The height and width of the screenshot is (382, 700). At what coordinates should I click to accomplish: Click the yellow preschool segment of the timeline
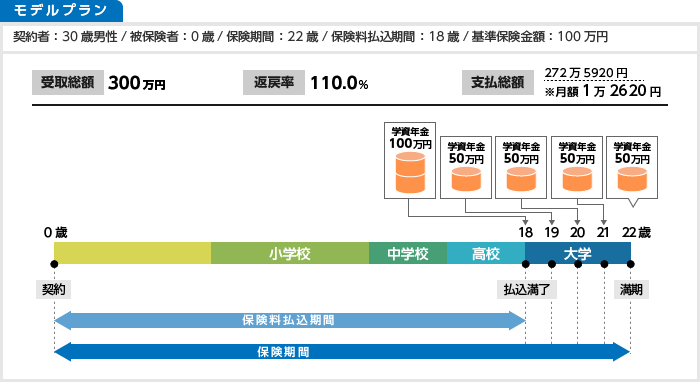pyautogui.click(x=133, y=253)
